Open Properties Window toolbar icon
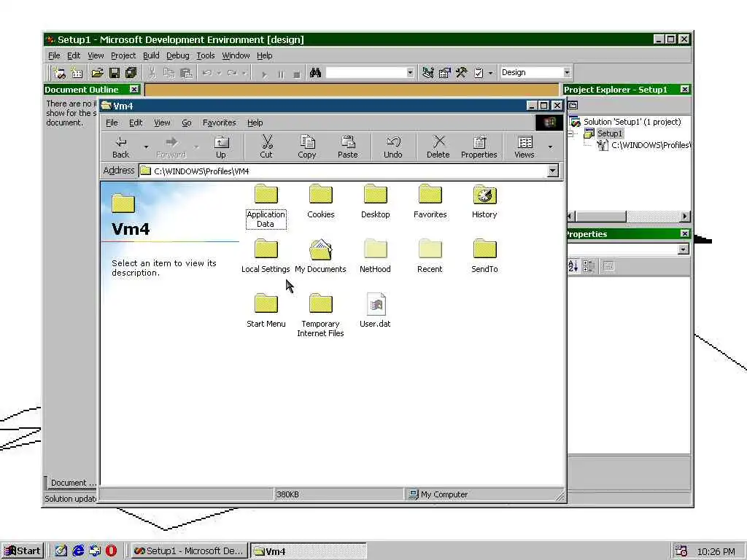Image resolution: width=747 pixels, height=560 pixels. tap(444, 73)
